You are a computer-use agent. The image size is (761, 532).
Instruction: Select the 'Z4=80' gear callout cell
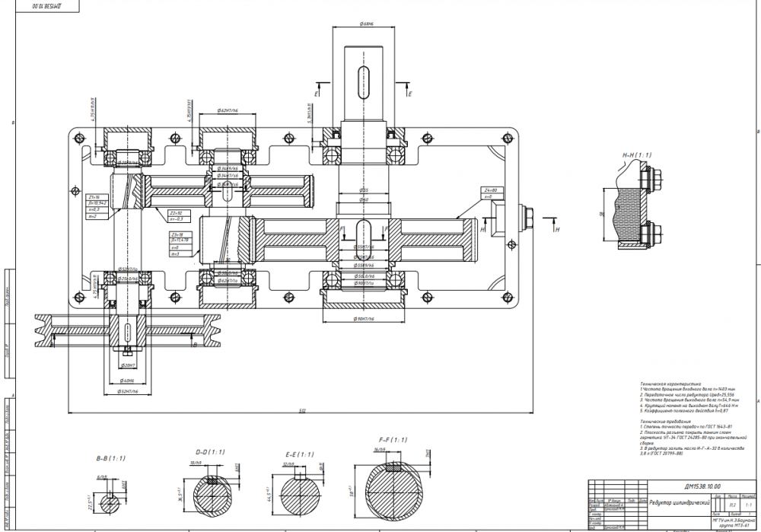coord(491,190)
